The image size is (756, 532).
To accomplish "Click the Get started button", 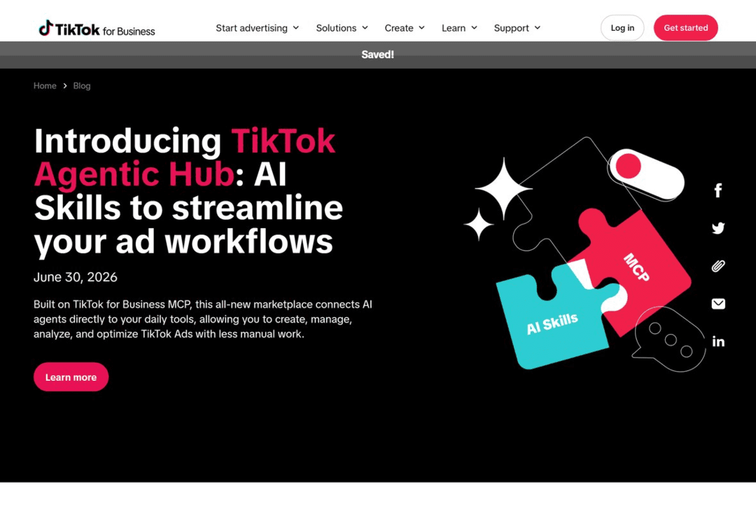I will coord(685,28).
